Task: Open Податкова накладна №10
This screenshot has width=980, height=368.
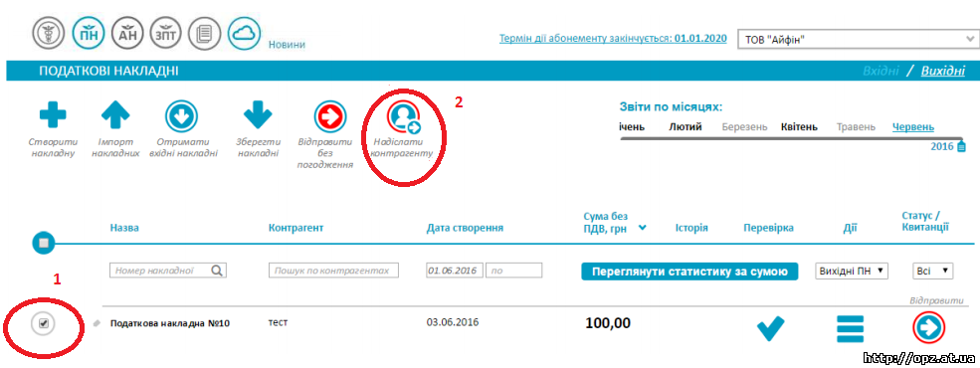Action: tap(170, 323)
